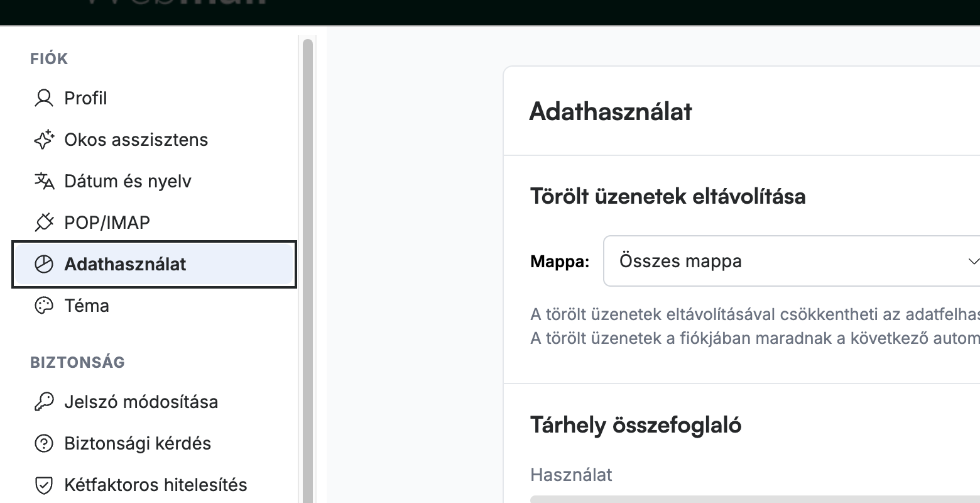The width and height of the screenshot is (980, 503).
Task: Click the Használat storage usage bar
Action: [x=755, y=499]
